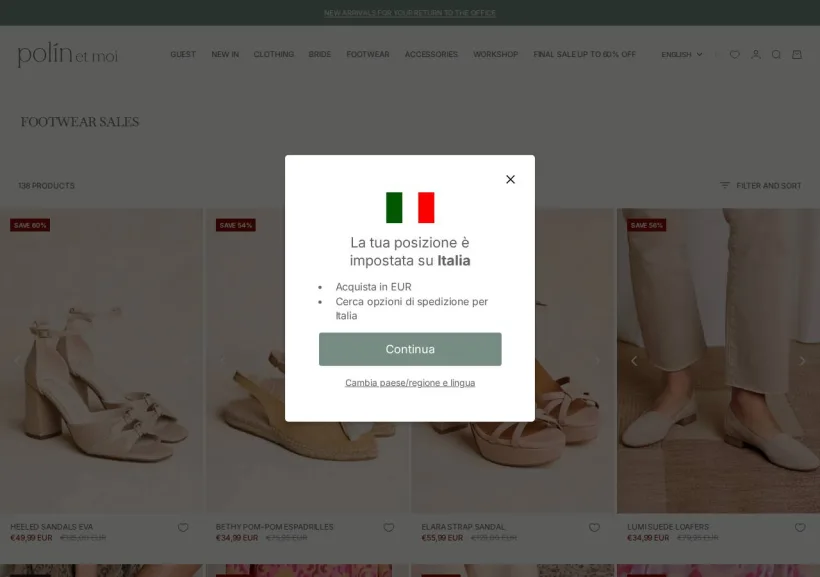
Task: Expand the ENGLISH language dropdown
Action: point(681,54)
